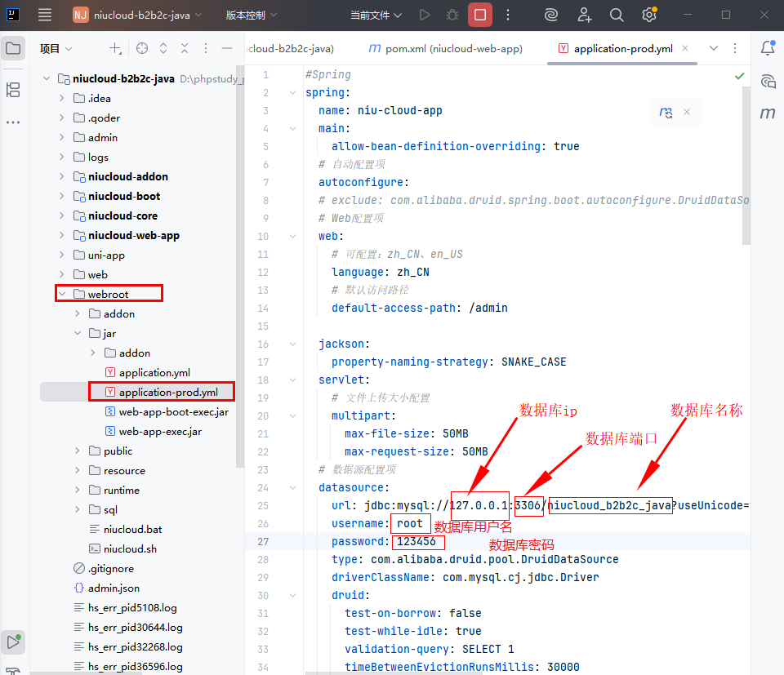The height and width of the screenshot is (675, 784).
Task: Open the Search Everywhere magnifier icon
Action: click(x=617, y=15)
